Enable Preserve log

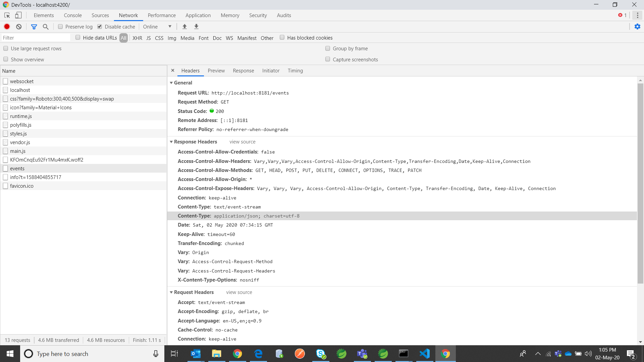coord(60,26)
